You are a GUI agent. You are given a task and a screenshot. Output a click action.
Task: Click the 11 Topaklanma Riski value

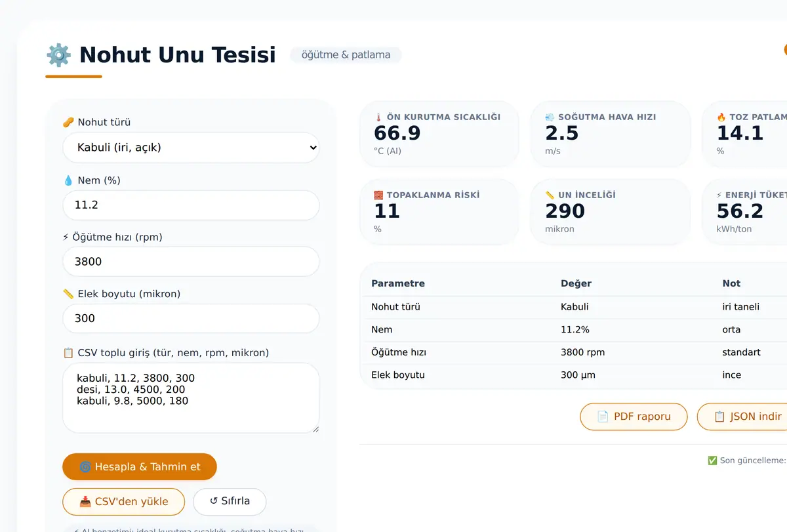(x=387, y=211)
